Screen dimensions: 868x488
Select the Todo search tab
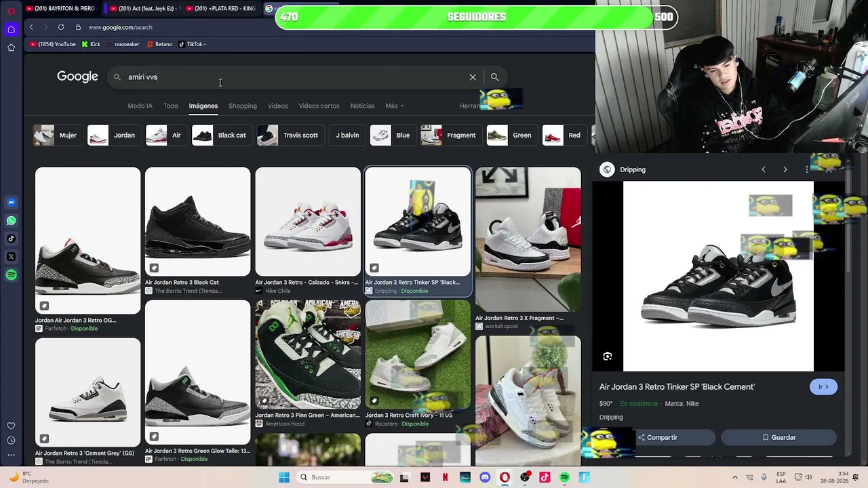[171, 106]
